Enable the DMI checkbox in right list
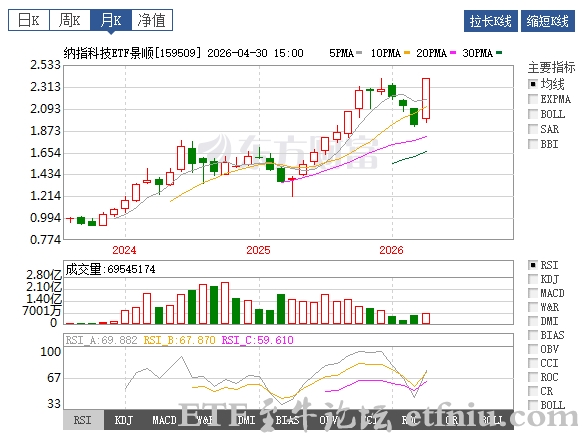583x440 pixels. coord(533,321)
